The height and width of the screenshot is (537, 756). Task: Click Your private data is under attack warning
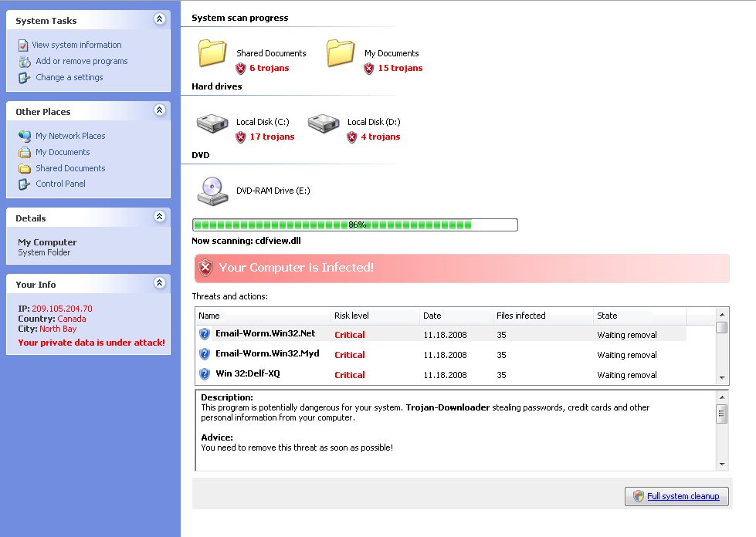click(92, 343)
